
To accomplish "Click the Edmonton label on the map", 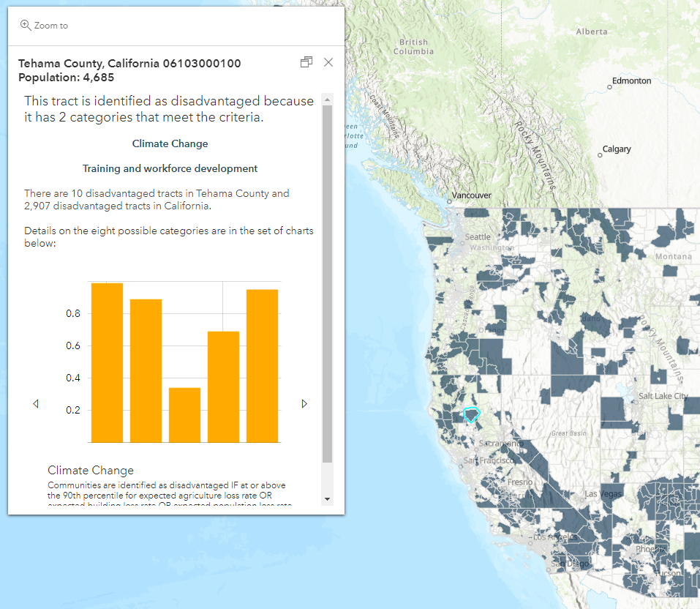I will click(x=631, y=81).
